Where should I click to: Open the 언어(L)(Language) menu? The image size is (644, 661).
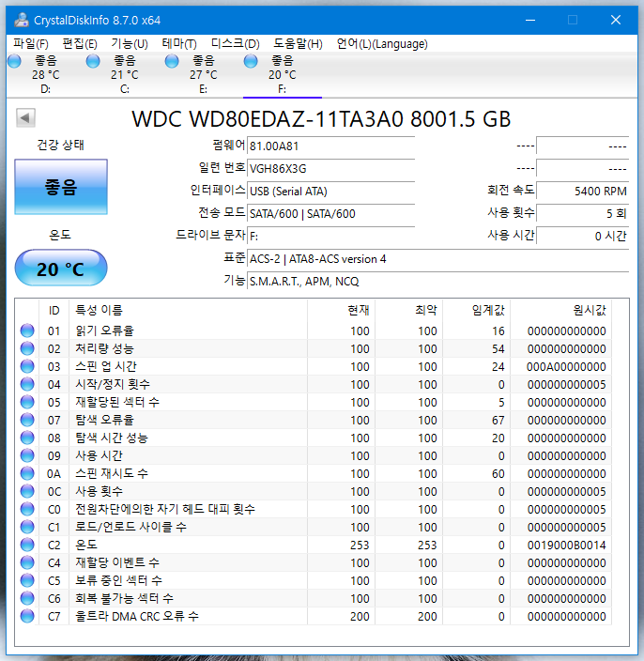[382, 44]
